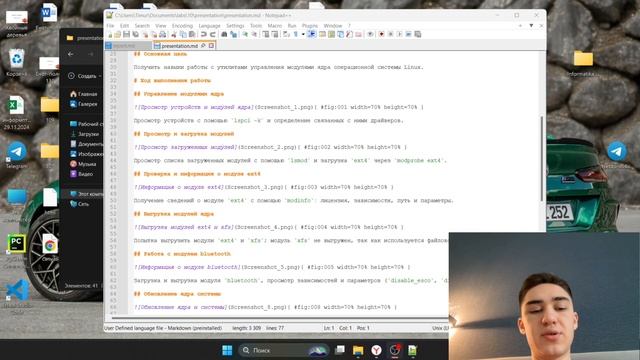640x360 pixels.
Task: Click the Zoom Out toolbar icon
Action: [x=255, y=34]
